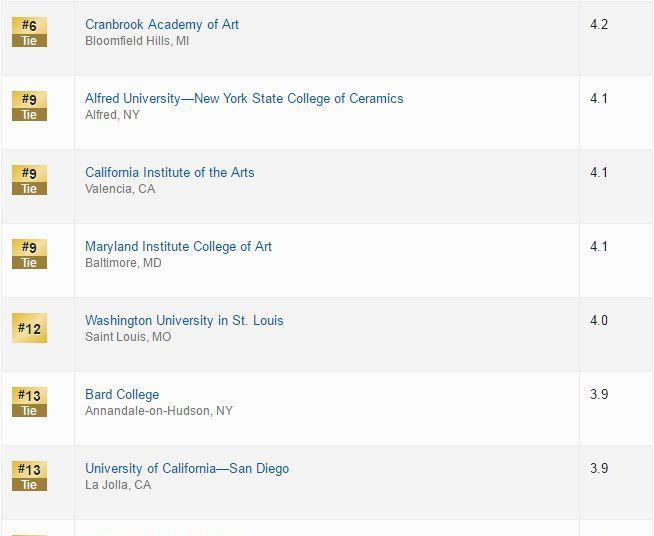The width and height of the screenshot is (654, 536).
Task: Visit California Institute of the Arts page
Action: tap(170, 172)
